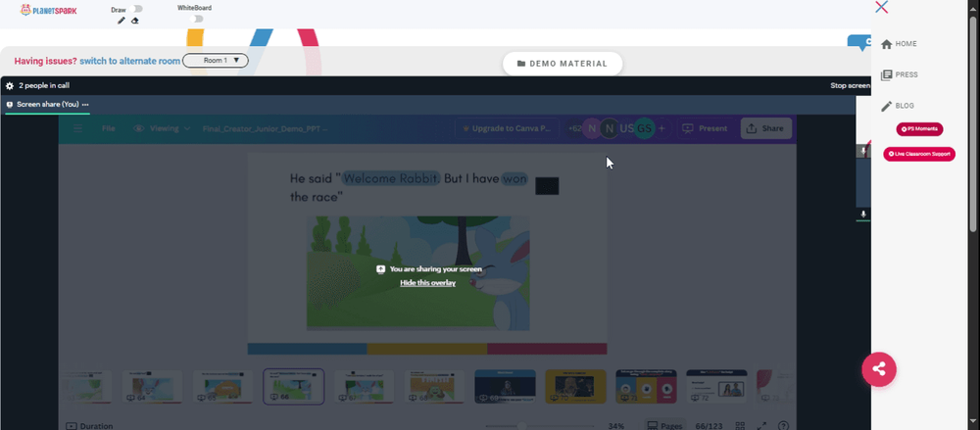Select slide thumbnail 68

point(434,386)
